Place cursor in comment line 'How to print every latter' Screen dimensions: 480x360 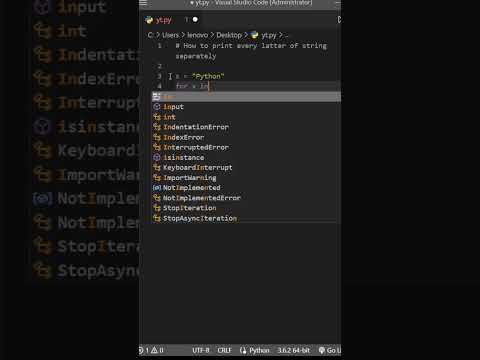(x=251, y=46)
